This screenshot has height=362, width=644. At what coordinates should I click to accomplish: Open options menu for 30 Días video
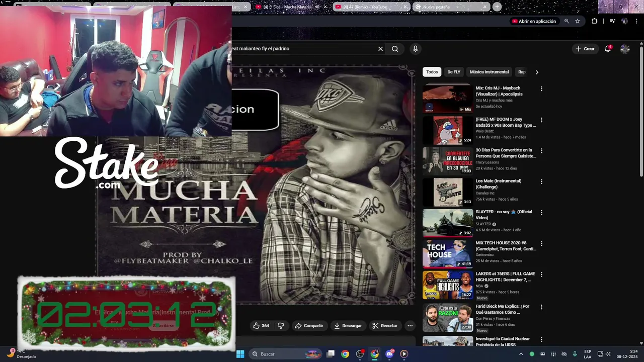[x=541, y=151]
